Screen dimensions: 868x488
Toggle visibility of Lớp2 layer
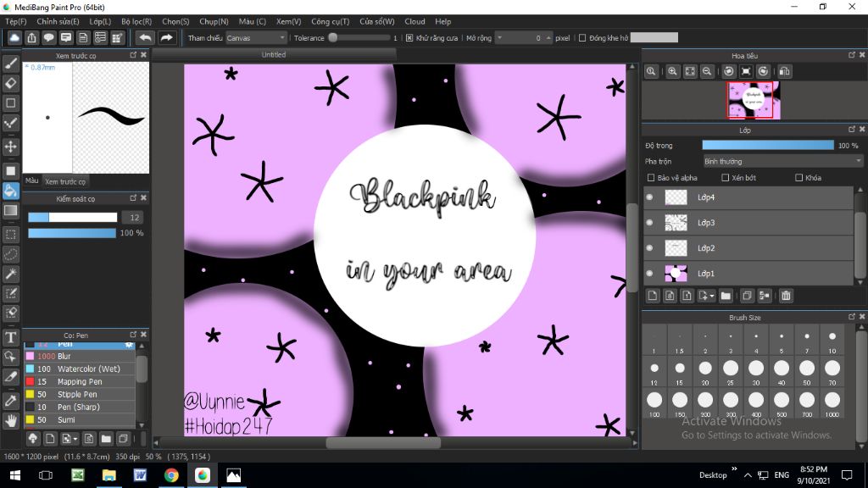649,248
